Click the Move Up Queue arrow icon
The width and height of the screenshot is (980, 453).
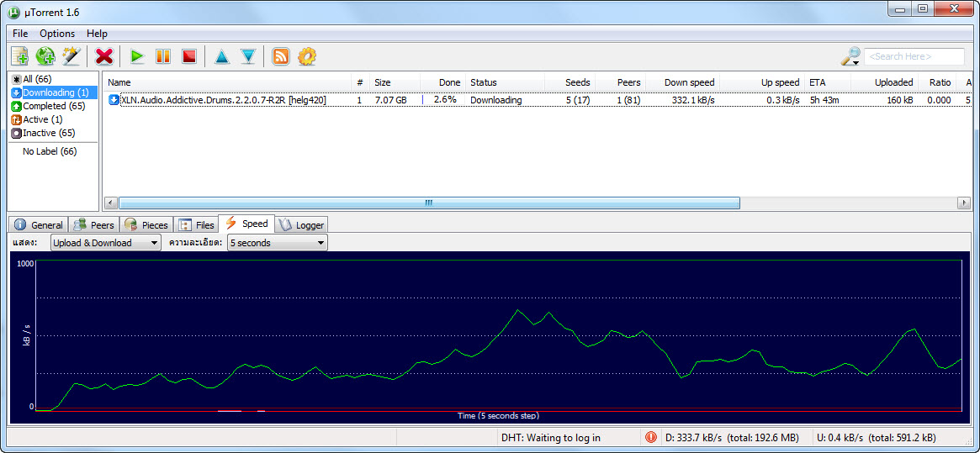click(x=222, y=57)
